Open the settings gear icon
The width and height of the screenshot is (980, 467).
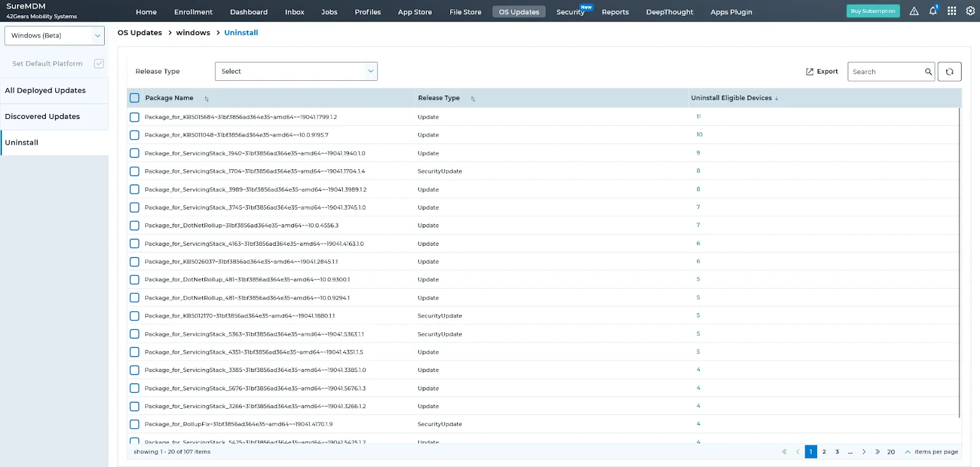click(970, 11)
